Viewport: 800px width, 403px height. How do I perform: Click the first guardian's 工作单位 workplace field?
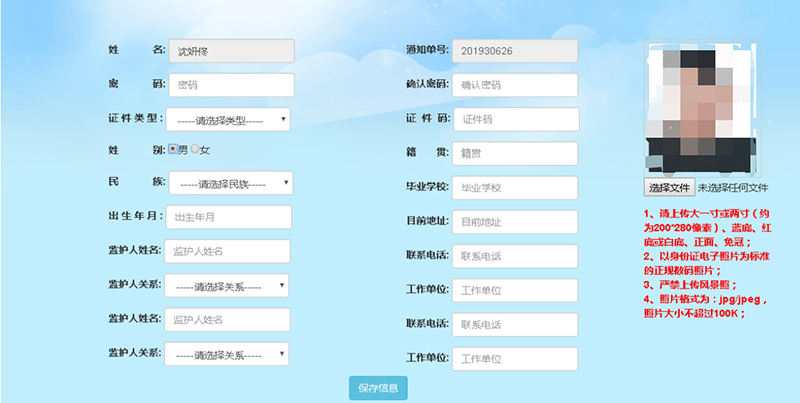[515, 290]
